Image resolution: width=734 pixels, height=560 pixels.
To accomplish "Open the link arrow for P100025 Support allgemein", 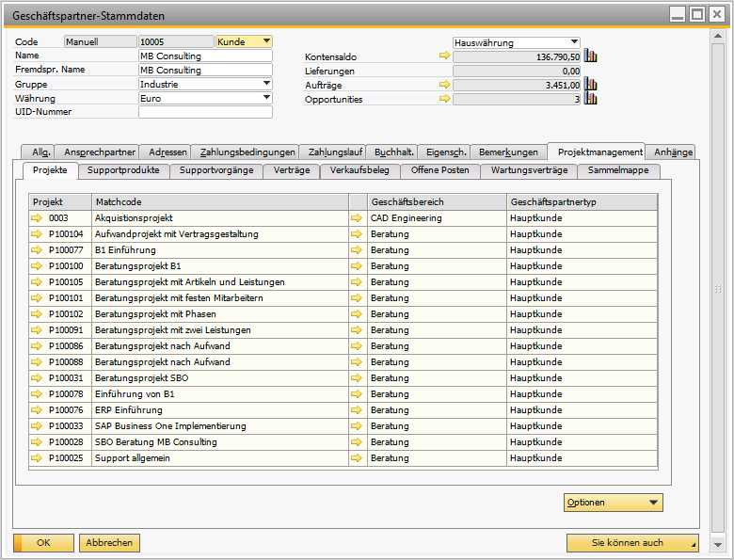I will [x=38, y=458].
